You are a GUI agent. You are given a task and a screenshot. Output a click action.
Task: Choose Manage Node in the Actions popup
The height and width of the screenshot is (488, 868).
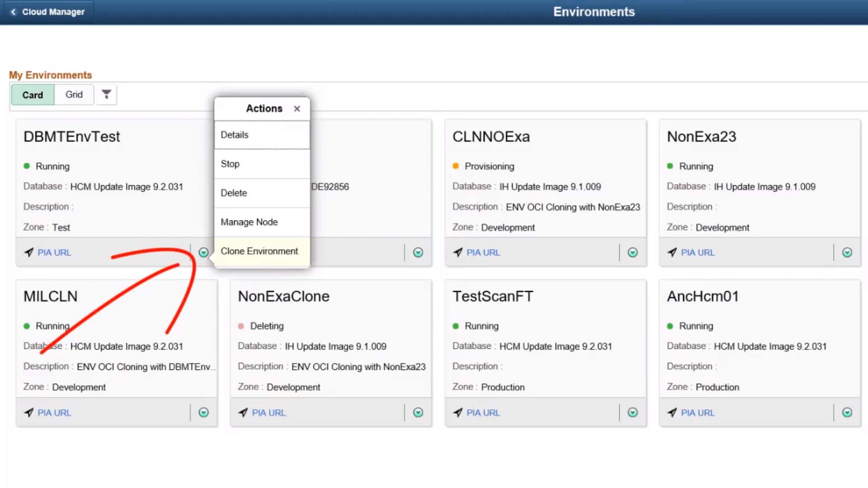pyautogui.click(x=249, y=222)
